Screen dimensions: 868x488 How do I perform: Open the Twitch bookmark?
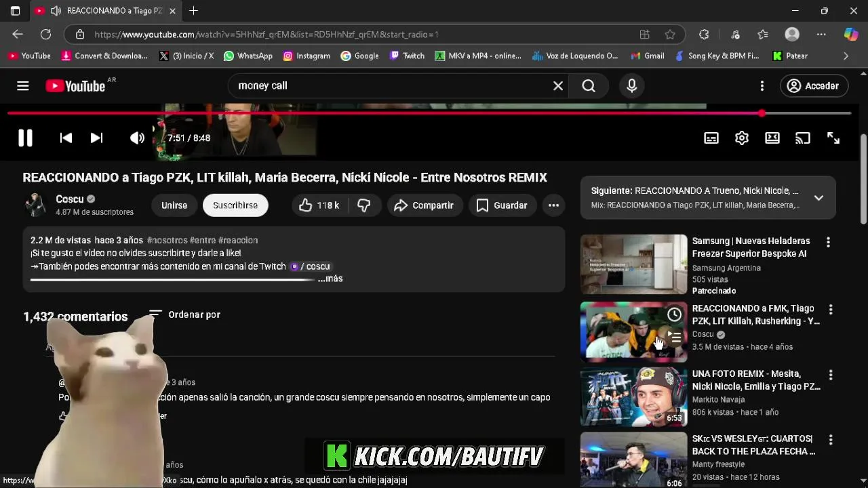pyautogui.click(x=407, y=56)
